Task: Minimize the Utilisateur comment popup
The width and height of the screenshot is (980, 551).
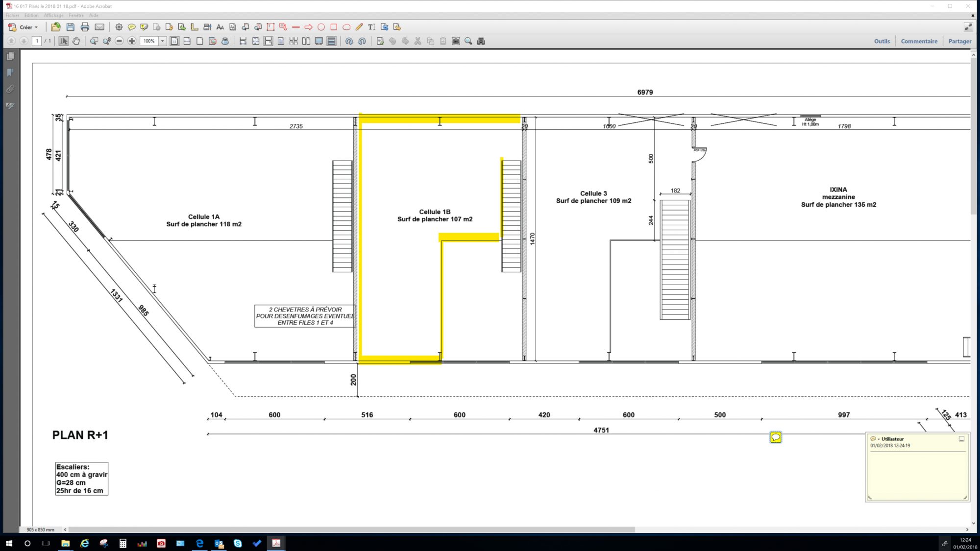Action: tap(961, 439)
